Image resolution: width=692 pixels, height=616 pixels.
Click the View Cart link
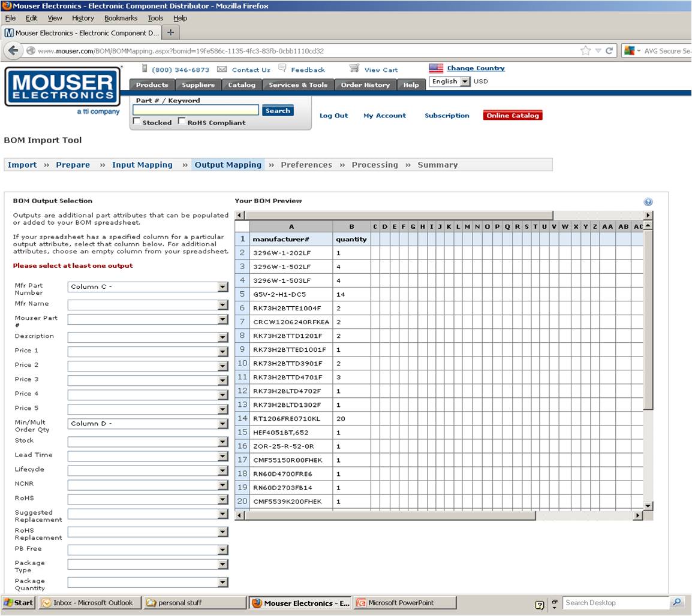pos(381,70)
